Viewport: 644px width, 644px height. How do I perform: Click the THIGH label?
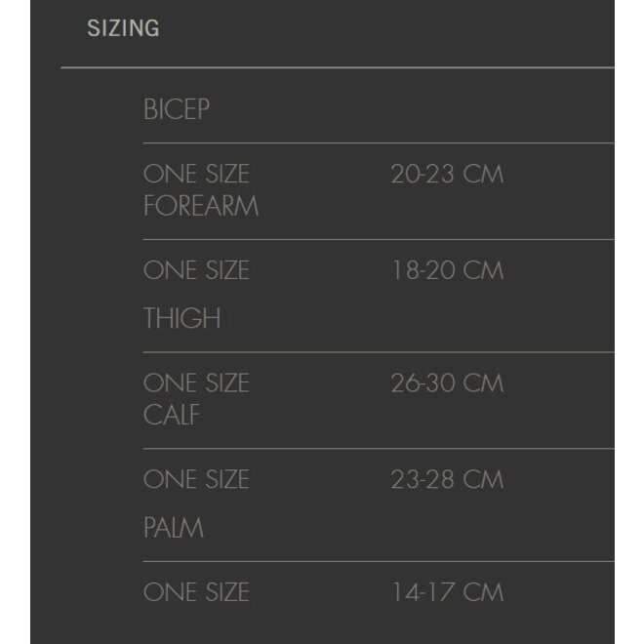182,318
